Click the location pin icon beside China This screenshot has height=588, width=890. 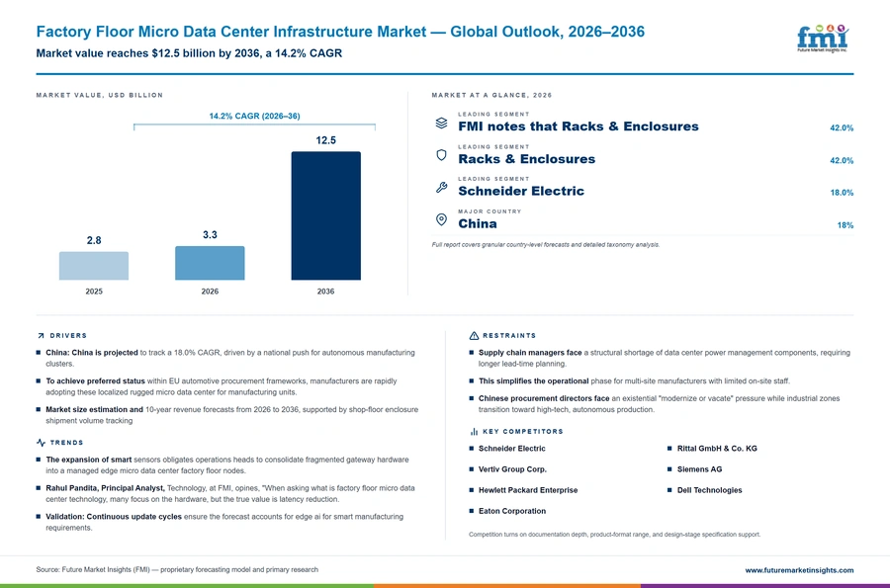coord(441,219)
